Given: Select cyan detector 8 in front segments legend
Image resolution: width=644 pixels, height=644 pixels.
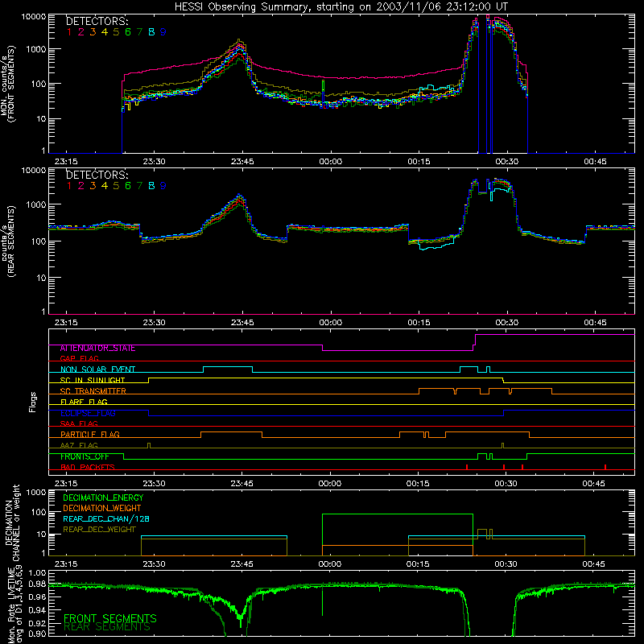Looking at the screenshot, I should pyautogui.click(x=151, y=31).
